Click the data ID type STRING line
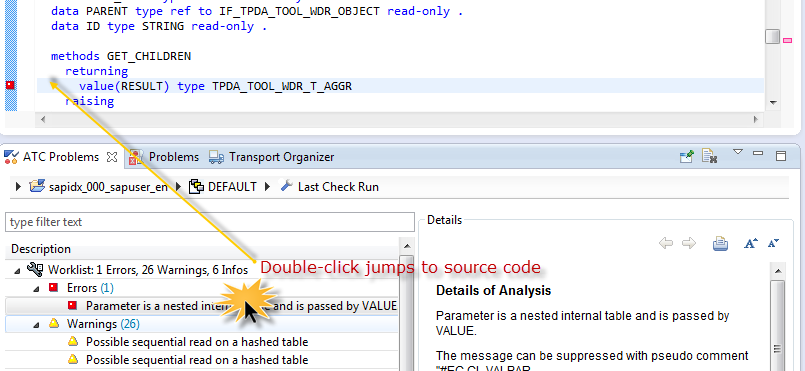 159,26
